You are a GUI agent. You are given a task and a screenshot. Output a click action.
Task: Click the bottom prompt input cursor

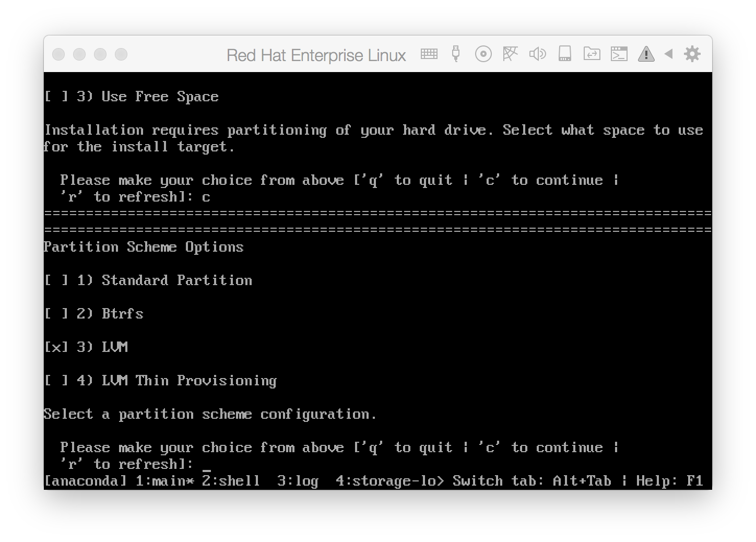click(x=206, y=465)
